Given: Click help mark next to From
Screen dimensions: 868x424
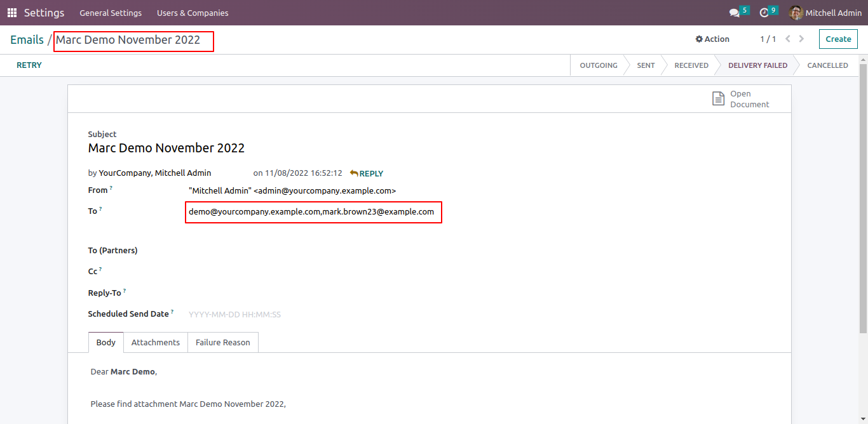Looking at the screenshot, I should [111, 188].
